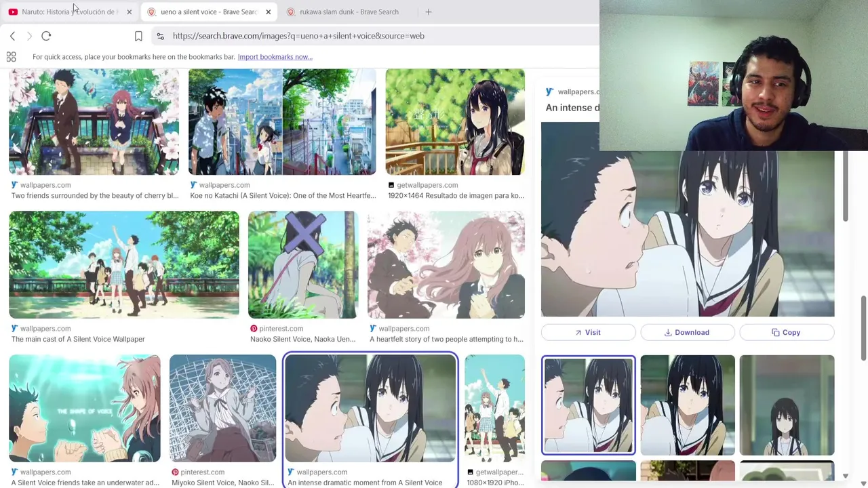Open main cast Silent Voice wallpaper image
The image size is (868, 488).
coord(124,264)
